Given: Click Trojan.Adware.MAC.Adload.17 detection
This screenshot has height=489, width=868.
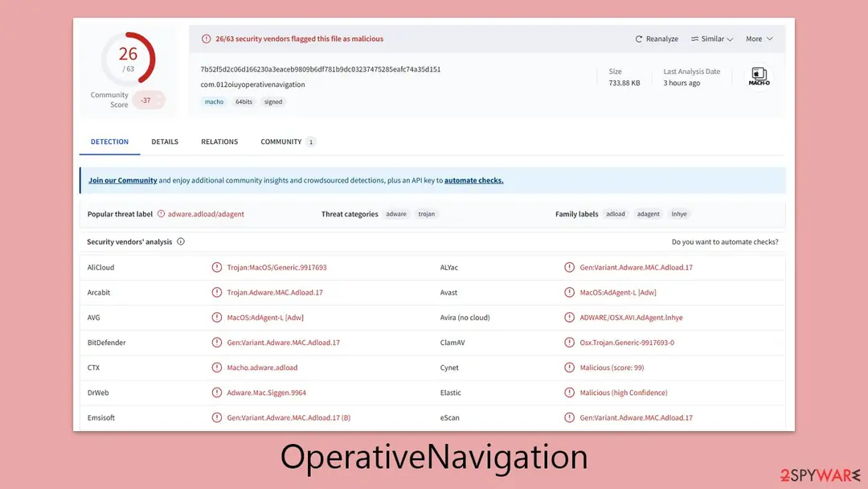Looking at the screenshot, I should point(275,293).
